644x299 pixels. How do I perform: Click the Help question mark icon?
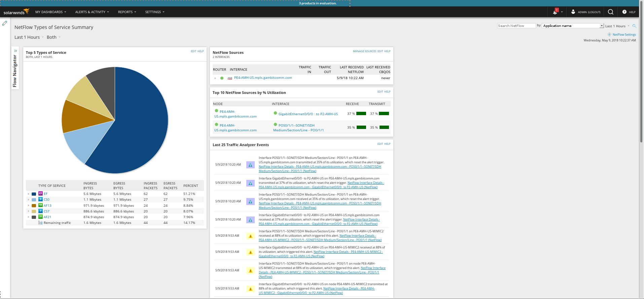(x=624, y=12)
